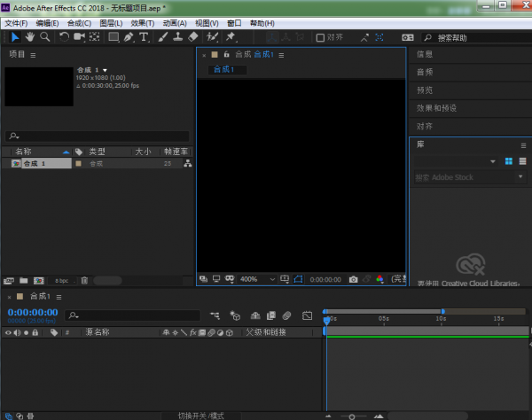This screenshot has height=420, width=532.
Task: Open the 效果(T) menu
Action: tap(142, 22)
